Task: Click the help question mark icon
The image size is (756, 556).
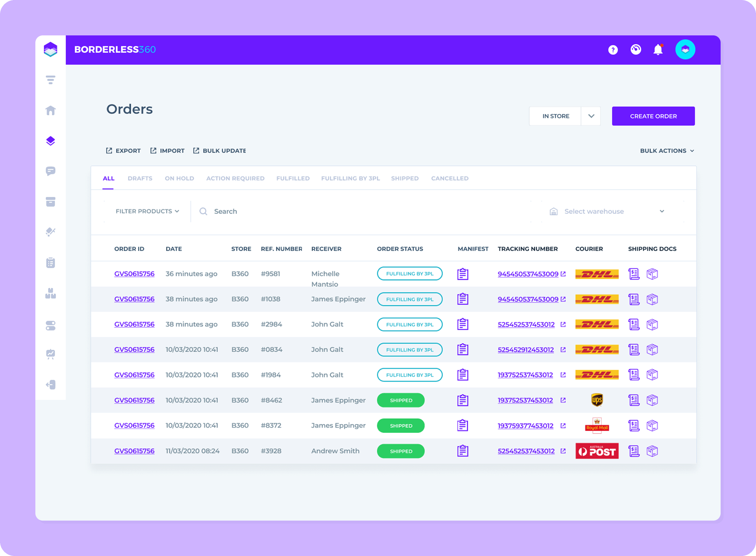Action: click(x=613, y=49)
